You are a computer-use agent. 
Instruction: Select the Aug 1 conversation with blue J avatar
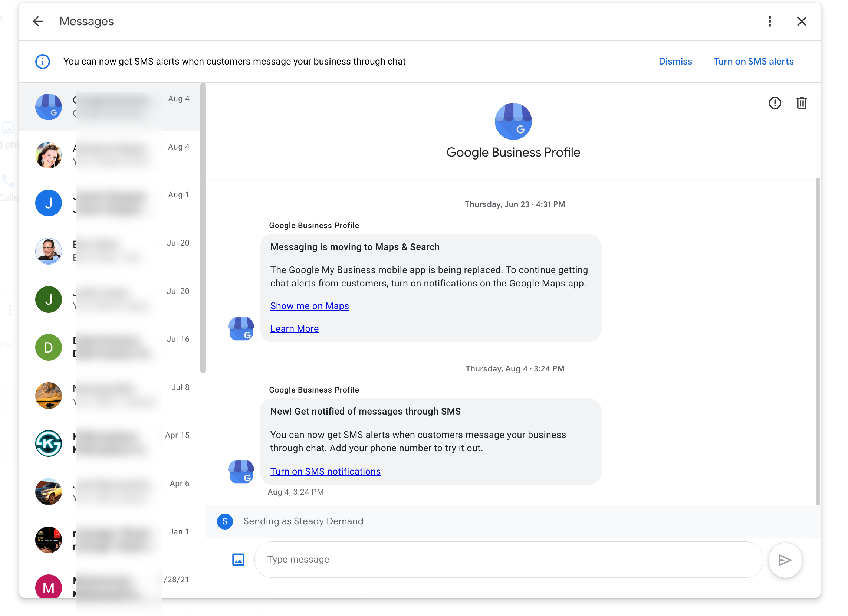[112, 203]
